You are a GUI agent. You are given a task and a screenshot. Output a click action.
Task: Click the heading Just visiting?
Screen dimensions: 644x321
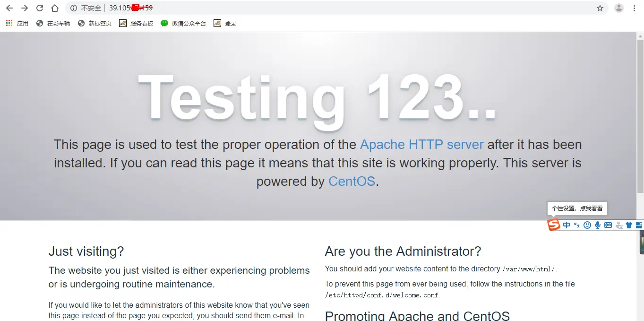tap(86, 251)
